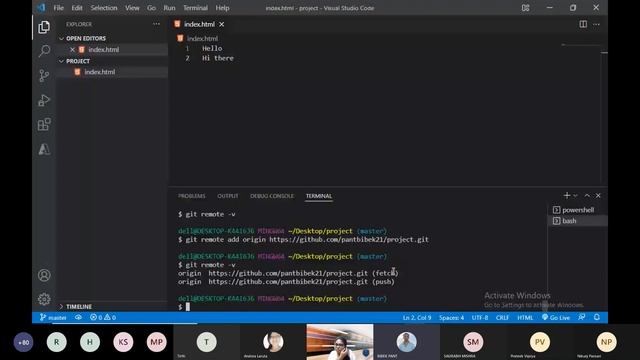Create a new terminal with plus icon
This screenshot has width=640, height=360.
coord(567,196)
